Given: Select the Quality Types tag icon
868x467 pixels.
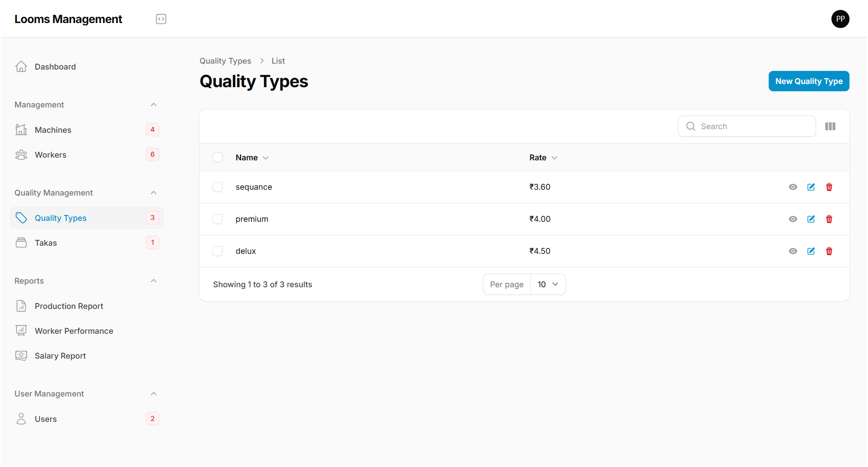Looking at the screenshot, I should [x=21, y=218].
